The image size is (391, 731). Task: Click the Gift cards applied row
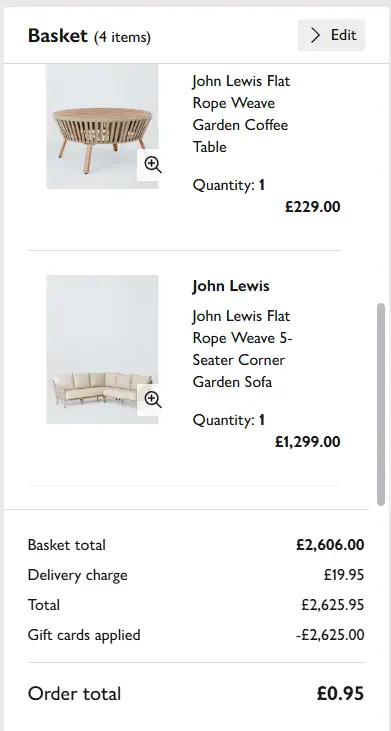(x=196, y=635)
